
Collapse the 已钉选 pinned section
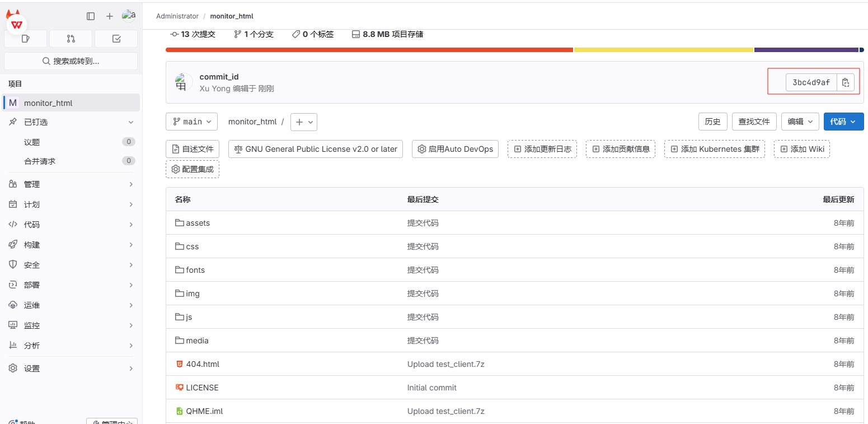[130, 122]
